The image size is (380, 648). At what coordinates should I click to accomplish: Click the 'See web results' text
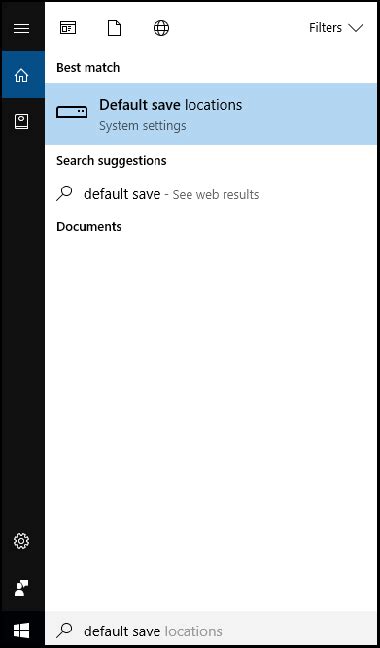coord(216,194)
